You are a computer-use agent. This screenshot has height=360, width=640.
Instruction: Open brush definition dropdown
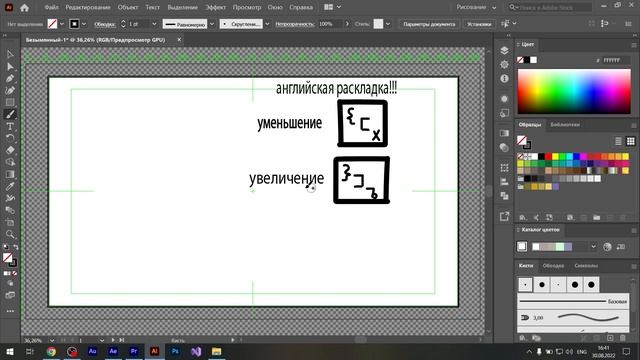[267, 24]
